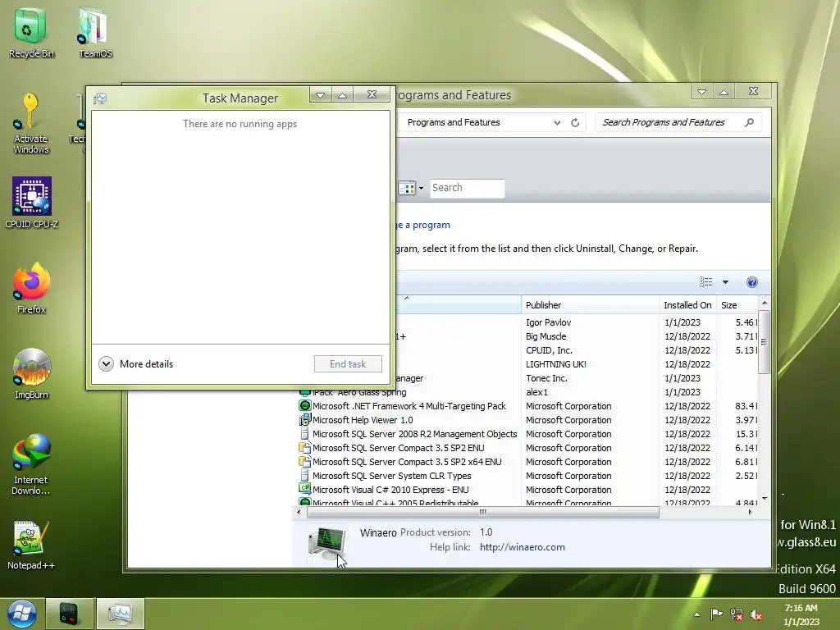Open the view options dropdown arrow near help icon

725,282
